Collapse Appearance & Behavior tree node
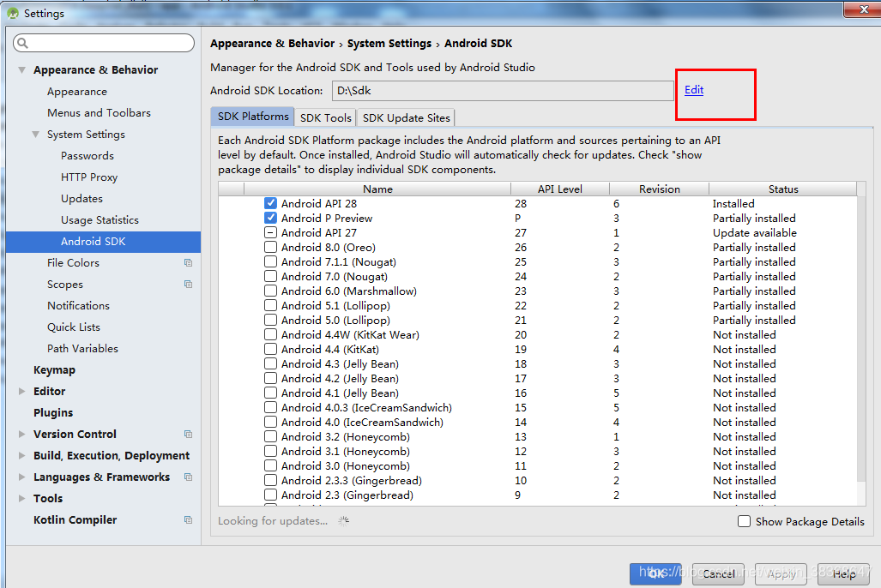Screen dimensions: 881x588 coord(22,69)
